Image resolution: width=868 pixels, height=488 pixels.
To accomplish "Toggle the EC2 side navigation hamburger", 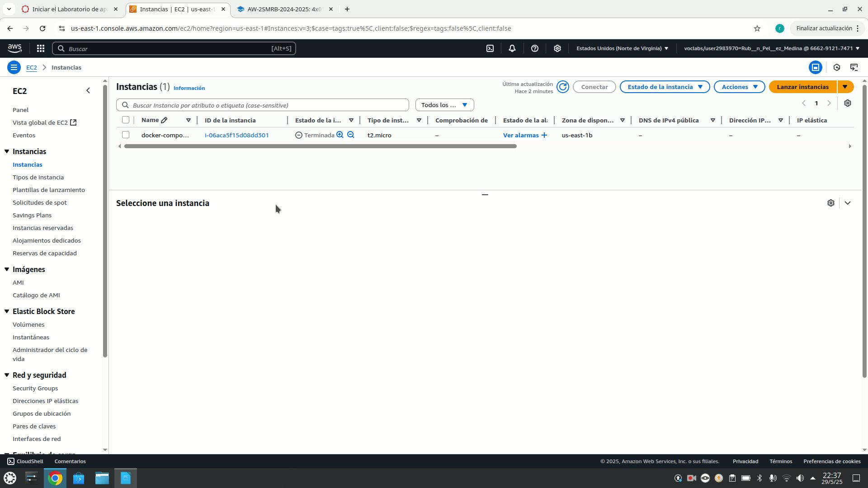I will click(x=14, y=67).
